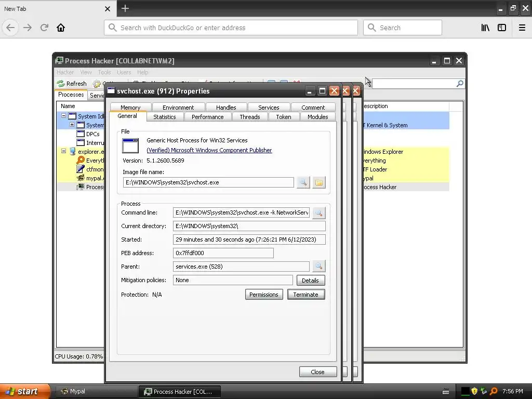Click the Terminate button
Image resolution: width=532 pixels, height=399 pixels.
(x=305, y=295)
